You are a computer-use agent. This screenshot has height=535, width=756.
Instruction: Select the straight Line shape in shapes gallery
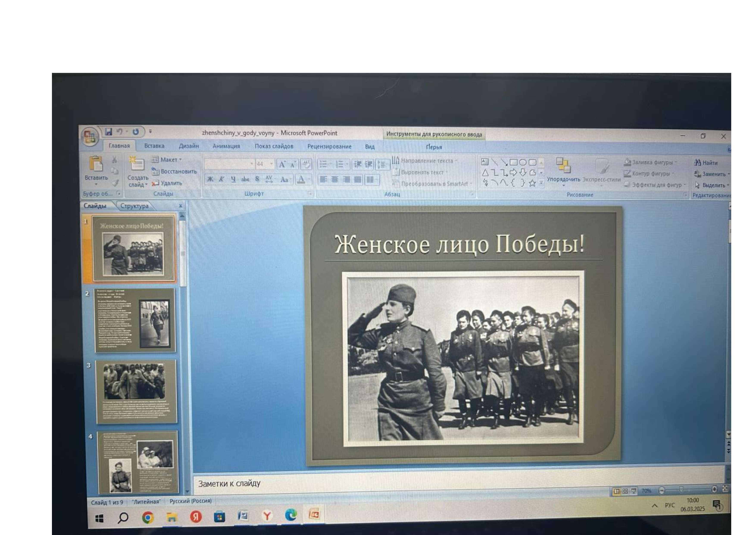click(x=494, y=162)
